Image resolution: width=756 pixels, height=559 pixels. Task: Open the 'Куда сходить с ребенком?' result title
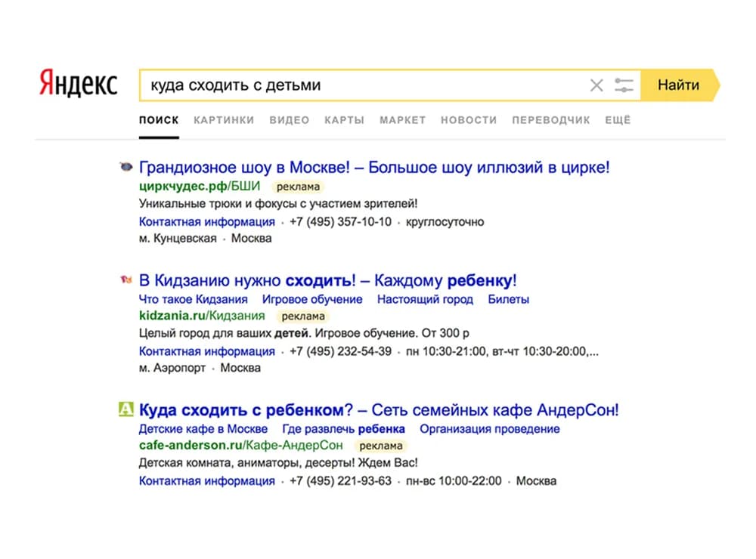point(379,409)
